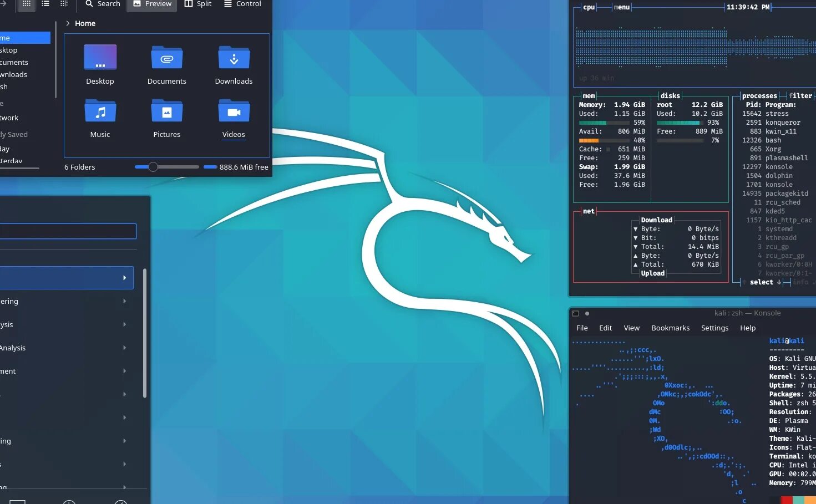Open bpytop's menu button

tap(622, 7)
